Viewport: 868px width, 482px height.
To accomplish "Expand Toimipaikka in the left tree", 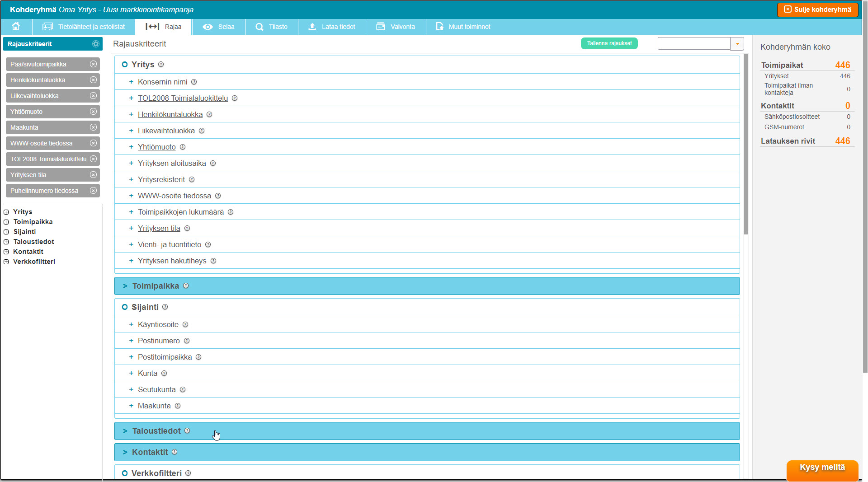I will click(6, 222).
